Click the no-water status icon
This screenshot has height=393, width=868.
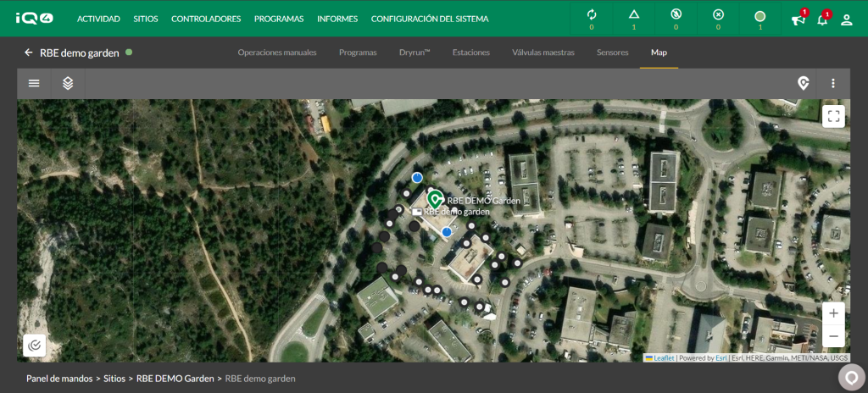pyautogui.click(x=676, y=15)
